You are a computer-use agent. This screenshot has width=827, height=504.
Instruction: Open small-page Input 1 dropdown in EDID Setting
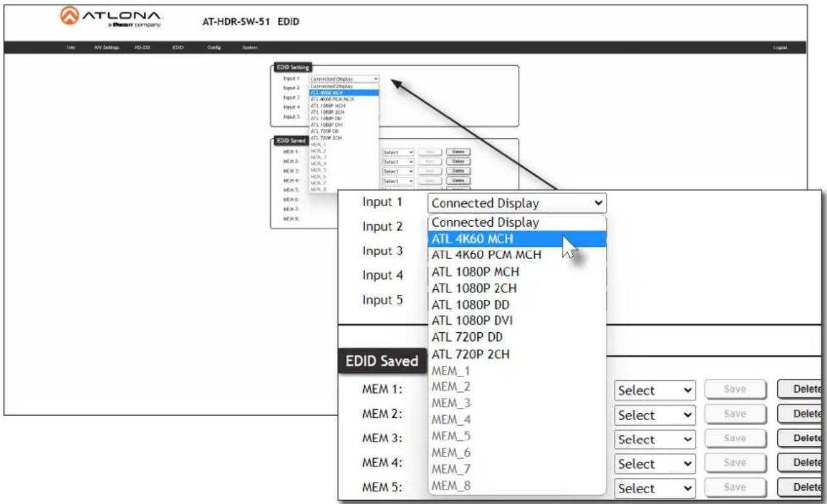pyautogui.click(x=344, y=79)
